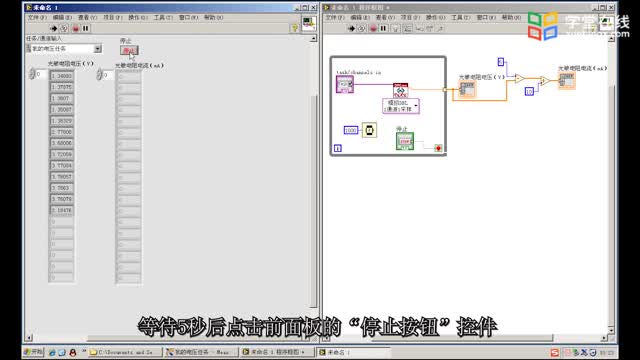Select the Divide function node
This screenshot has width=640, height=360.
click(x=544, y=81)
